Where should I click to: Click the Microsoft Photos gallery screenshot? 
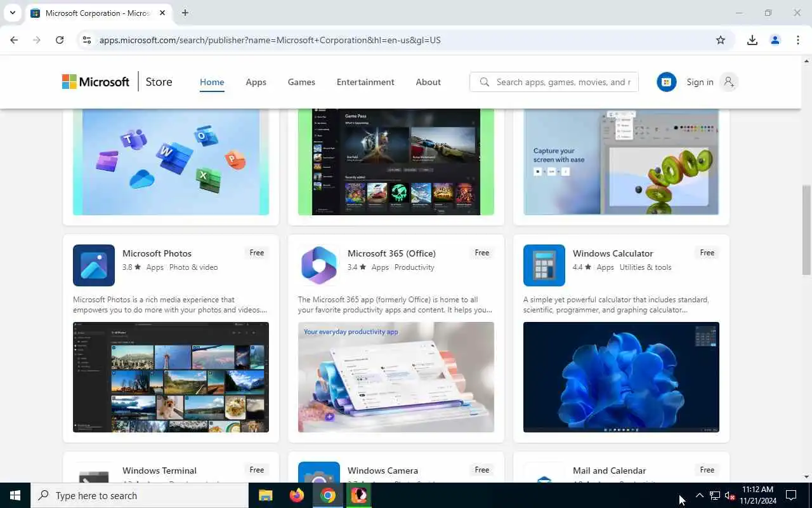pos(171,377)
